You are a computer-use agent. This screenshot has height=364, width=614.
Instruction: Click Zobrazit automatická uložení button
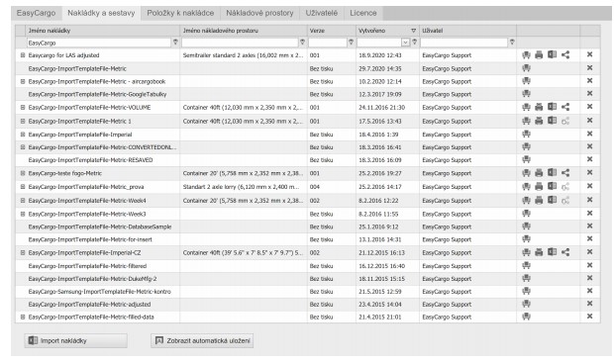click(202, 340)
